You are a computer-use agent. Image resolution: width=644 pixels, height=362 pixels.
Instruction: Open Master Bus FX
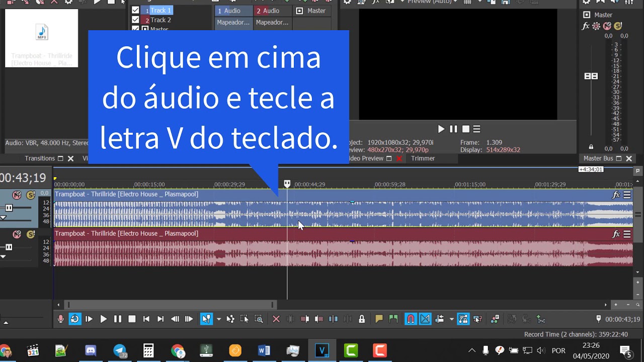[x=585, y=26]
